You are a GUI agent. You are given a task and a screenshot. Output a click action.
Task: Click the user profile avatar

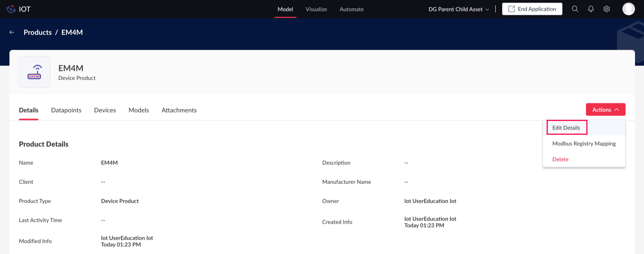coord(628,9)
